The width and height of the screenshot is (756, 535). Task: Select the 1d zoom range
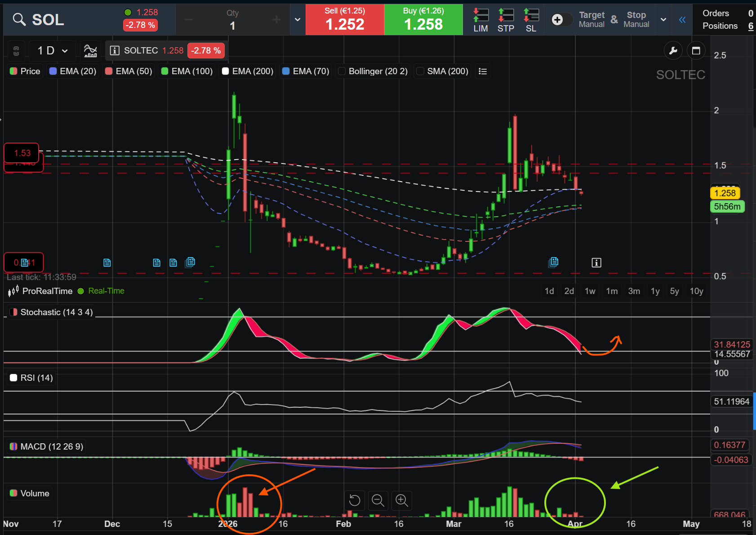click(x=549, y=291)
